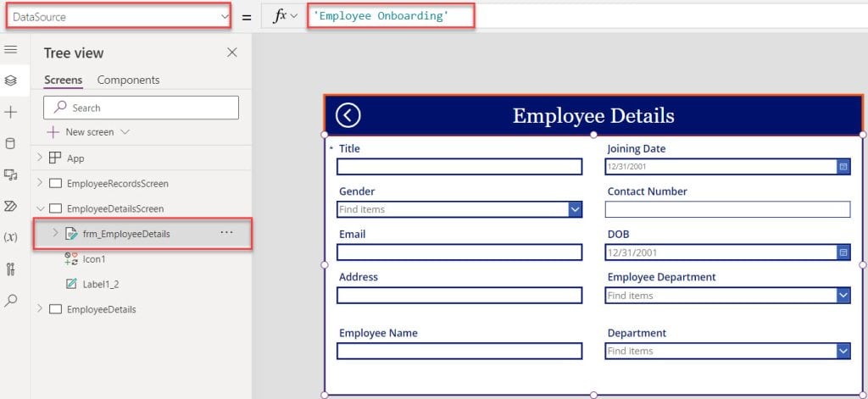Click the Employee Details header title
Viewport: 868px width, 399px height.
(593, 116)
